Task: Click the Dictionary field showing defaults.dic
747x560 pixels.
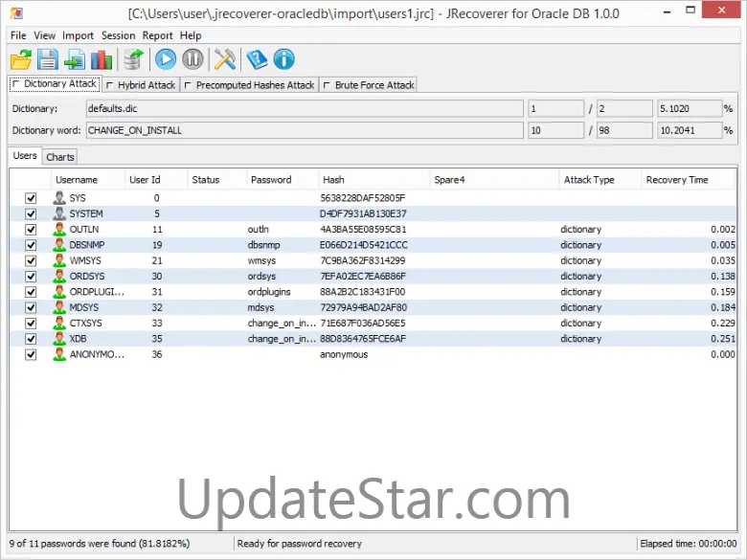Action: click(x=305, y=108)
